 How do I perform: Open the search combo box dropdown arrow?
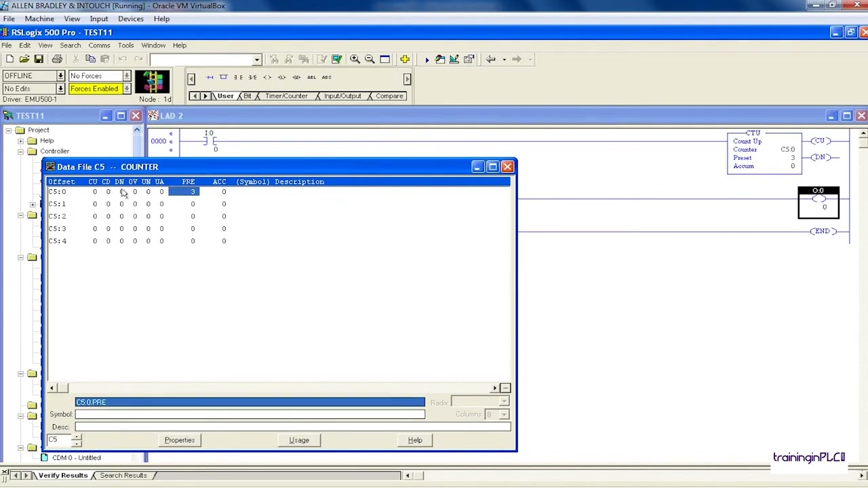256,60
